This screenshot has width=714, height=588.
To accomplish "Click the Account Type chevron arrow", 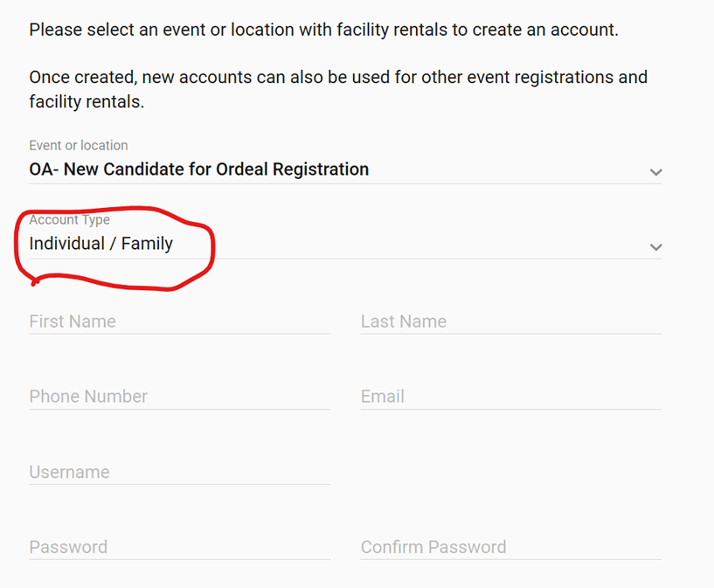I will (x=655, y=247).
